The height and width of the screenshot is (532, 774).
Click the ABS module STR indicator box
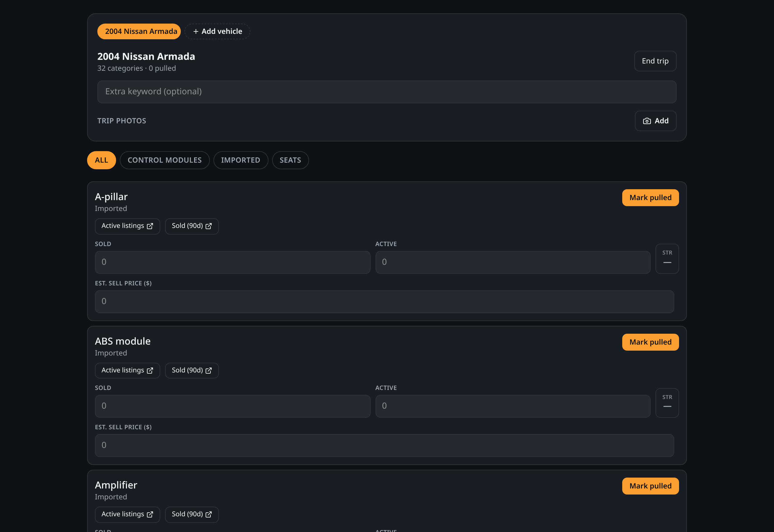click(x=667, y=403)
